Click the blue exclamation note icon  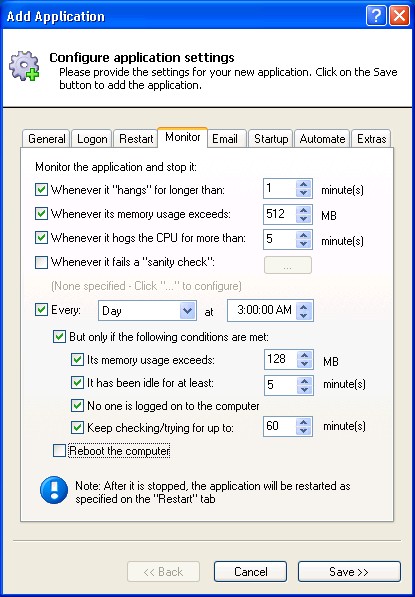tap(54, 490)
